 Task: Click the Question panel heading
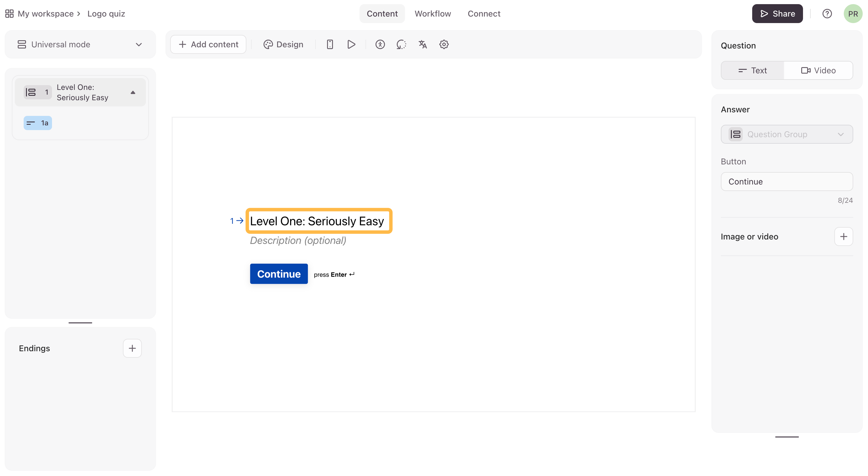[x=738, y=46]
